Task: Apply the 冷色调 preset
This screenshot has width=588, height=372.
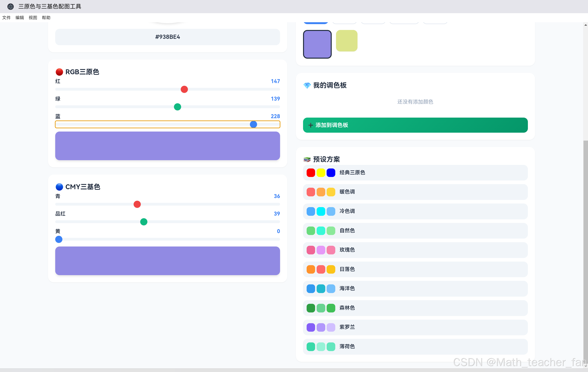Action: tap(415, 211)
